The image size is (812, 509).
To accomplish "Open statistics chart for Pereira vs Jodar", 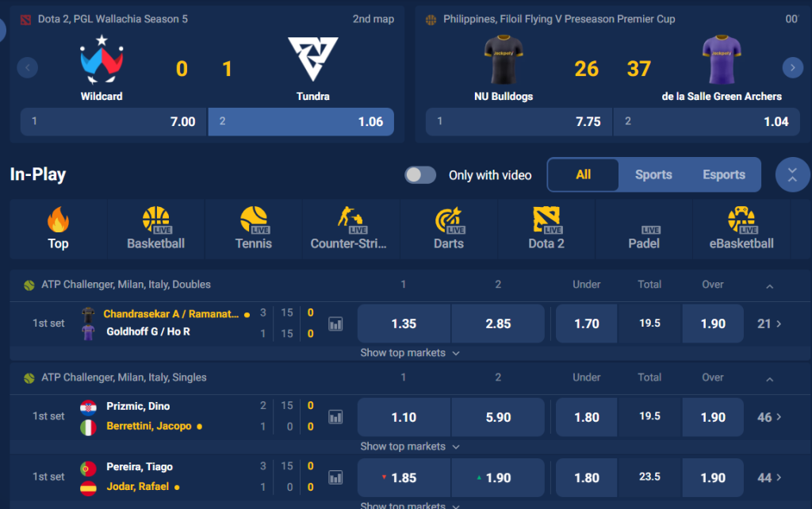I will (335, 476).
